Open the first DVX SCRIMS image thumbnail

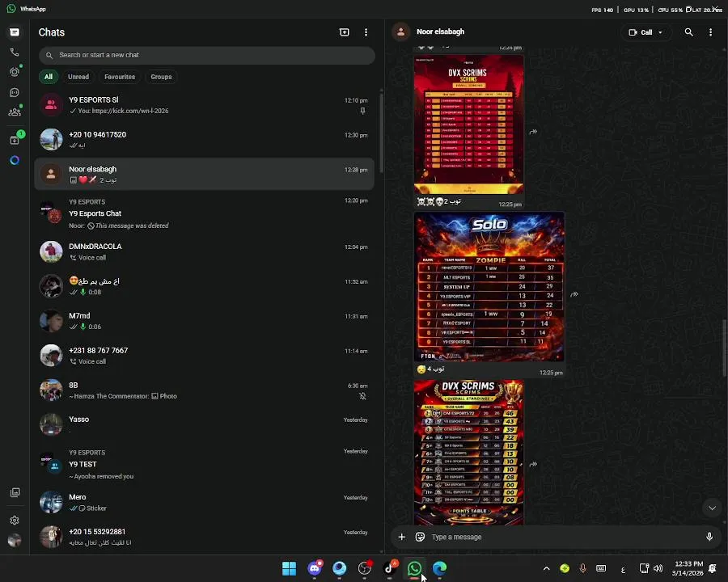(x=469, y=124)
